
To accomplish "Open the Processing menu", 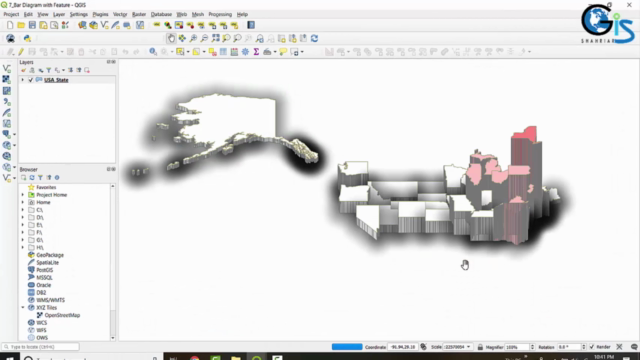I will [x=220, y=14].
